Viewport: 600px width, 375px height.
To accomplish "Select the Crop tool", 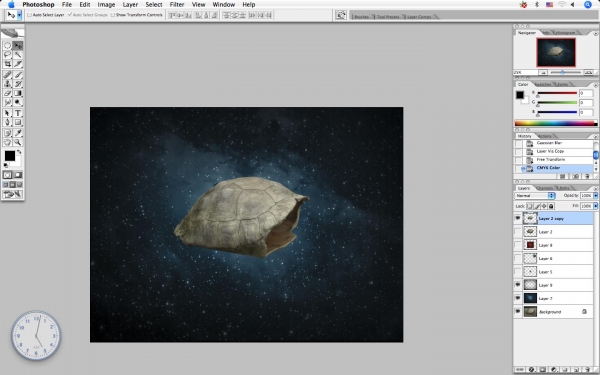I will click(x=7, y=64).
